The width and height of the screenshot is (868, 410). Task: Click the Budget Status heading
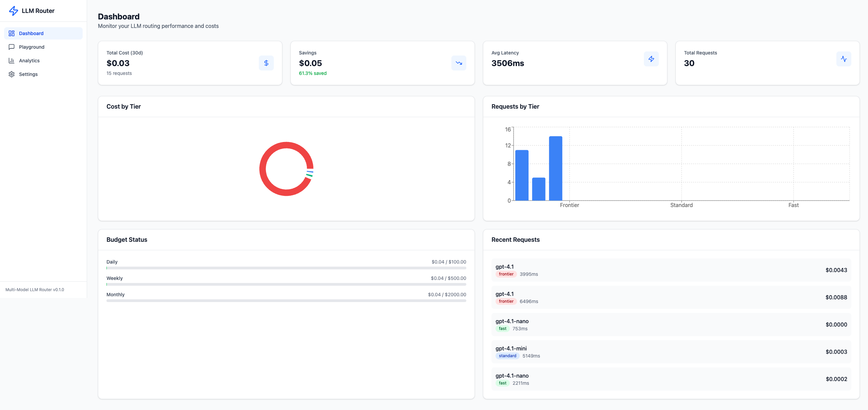point(127,240)
